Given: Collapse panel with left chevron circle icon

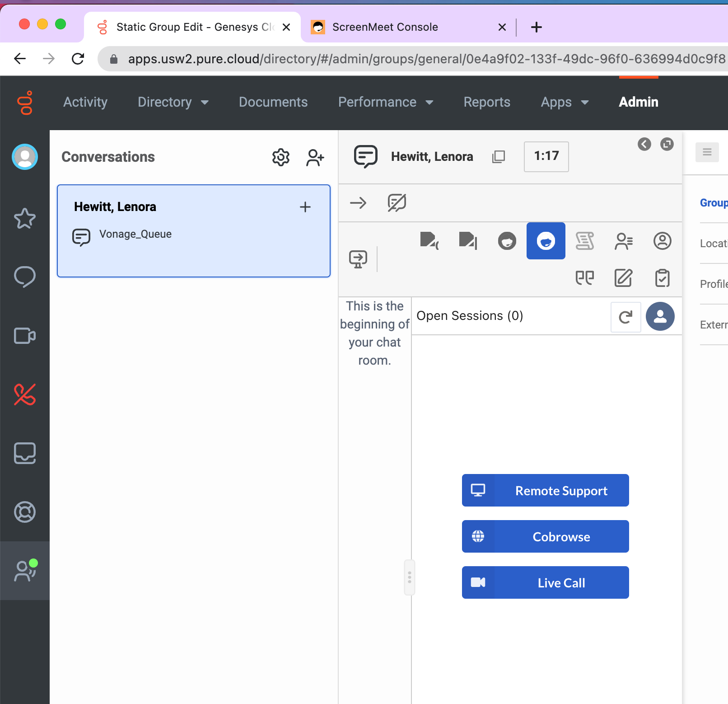Looking at the screenshot, I should point(644,144).
